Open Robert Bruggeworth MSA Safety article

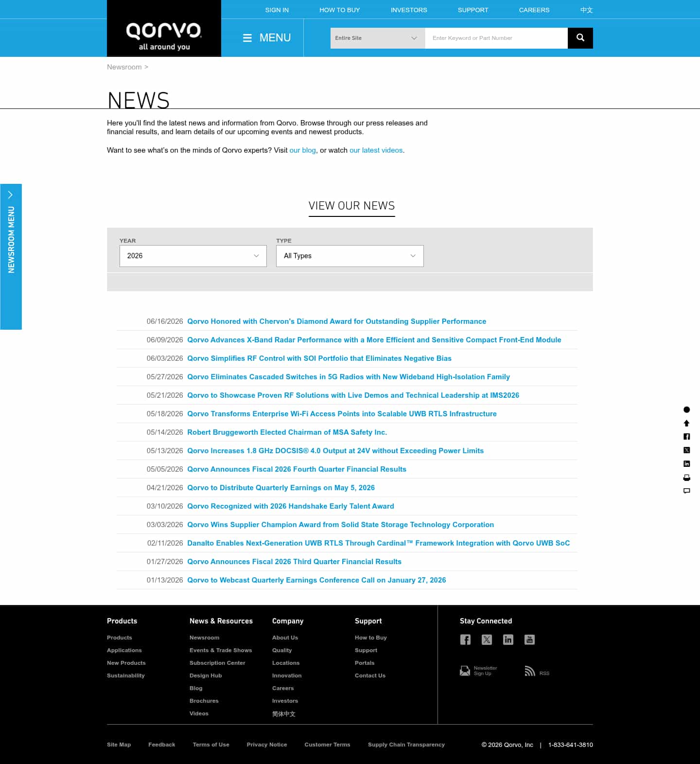pos(287,432)
